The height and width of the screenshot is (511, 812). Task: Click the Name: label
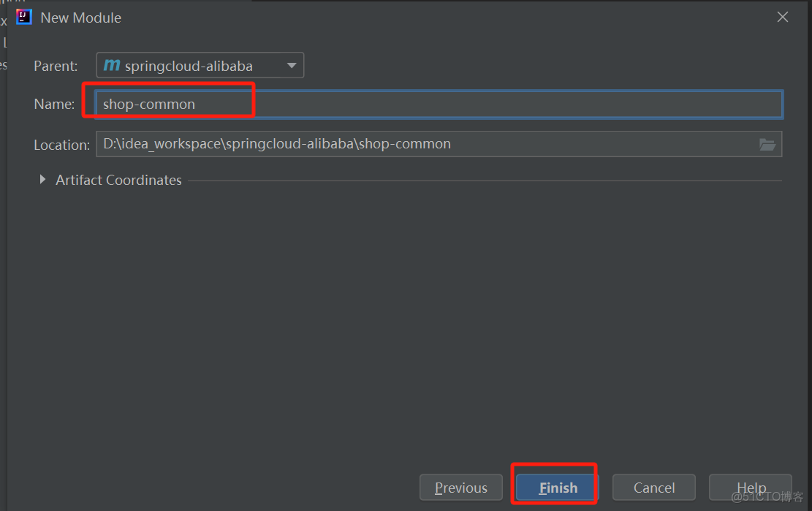(x=54, y=105)
